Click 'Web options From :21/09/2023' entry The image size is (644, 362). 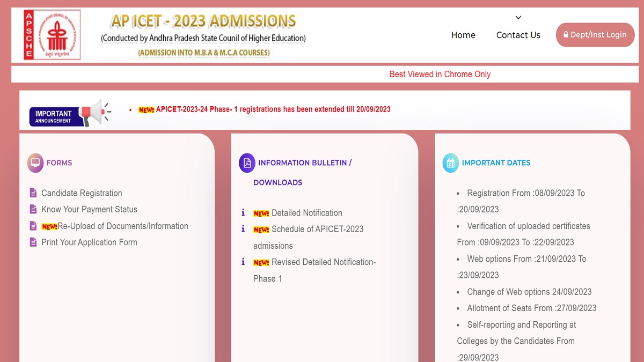(x=522, y=267)
